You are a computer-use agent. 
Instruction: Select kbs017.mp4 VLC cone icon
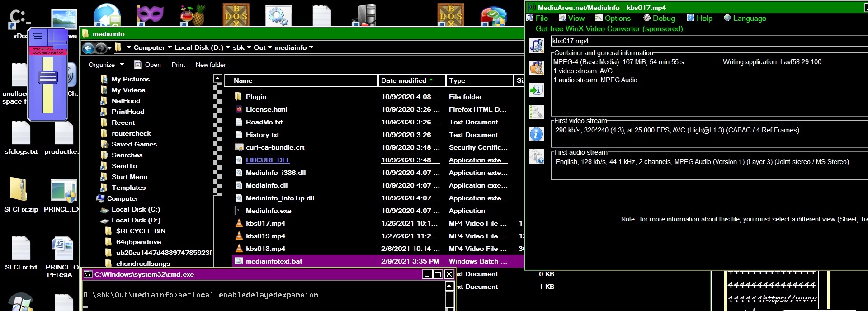pos(239,223)
